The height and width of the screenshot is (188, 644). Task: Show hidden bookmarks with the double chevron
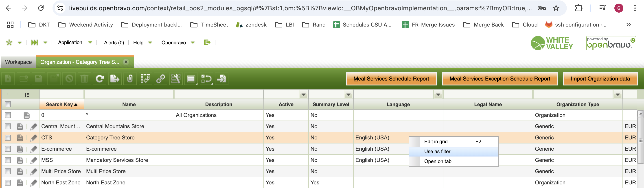click(x=629, y=25)
